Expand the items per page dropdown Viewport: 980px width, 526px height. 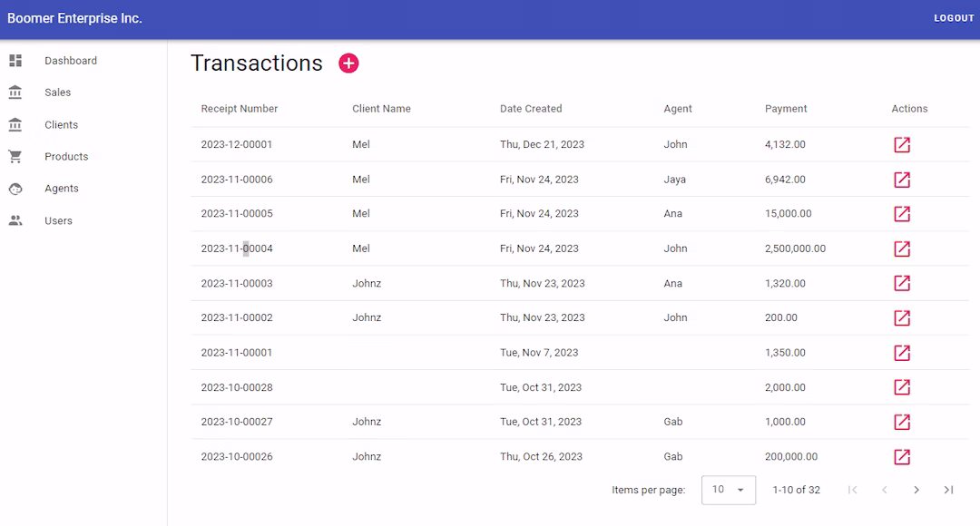[729, 490]
